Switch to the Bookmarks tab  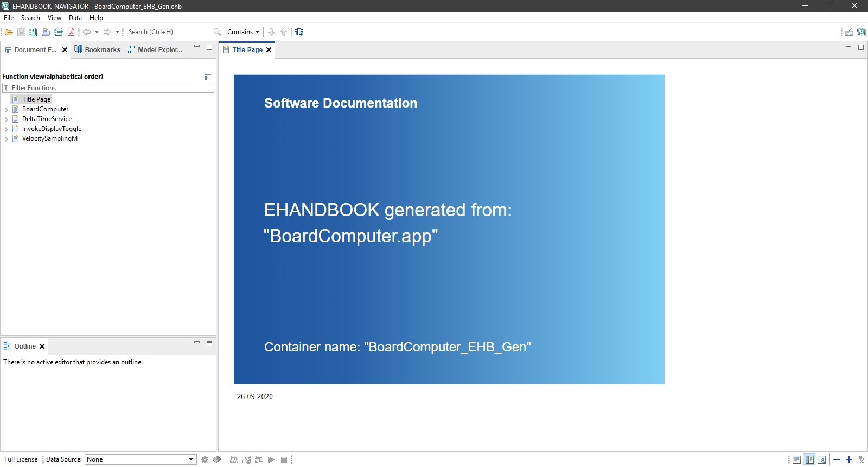pyautogui.click(x=98, y=49)
